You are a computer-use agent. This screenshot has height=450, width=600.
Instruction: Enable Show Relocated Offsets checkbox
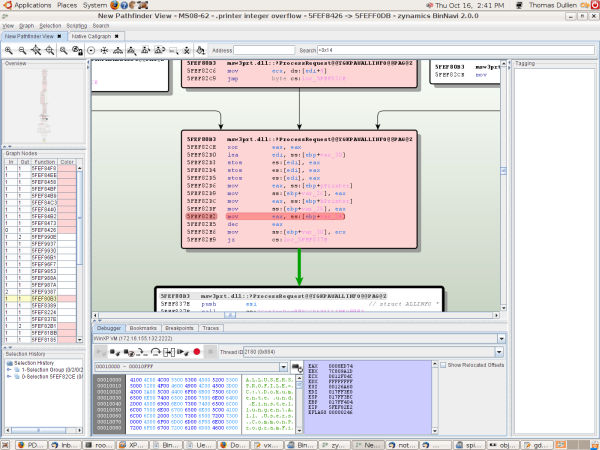point(445,365)
